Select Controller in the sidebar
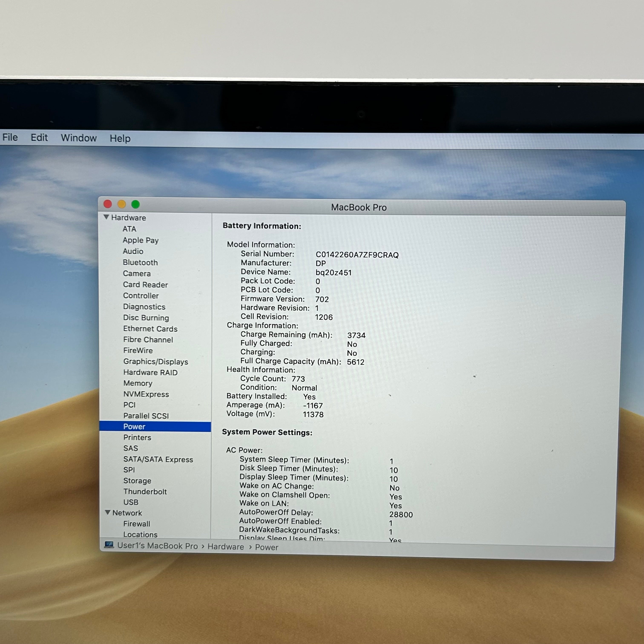644x644 pixels. (141, 296)
